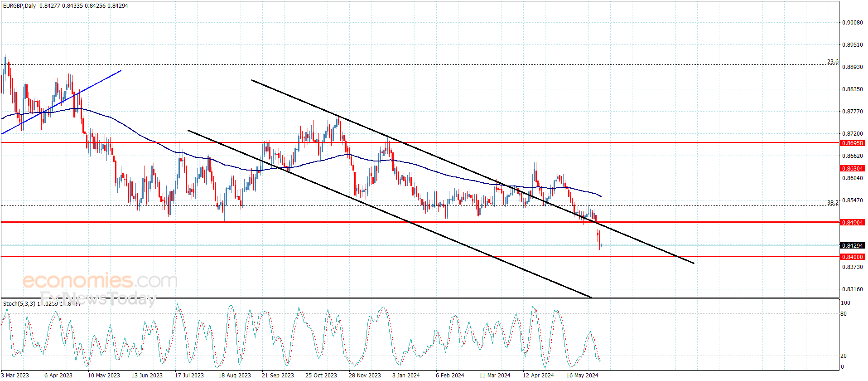Click the EURGBP,Daily chart title text
Screen dimensions: 868x381
[x=19, y=6]
